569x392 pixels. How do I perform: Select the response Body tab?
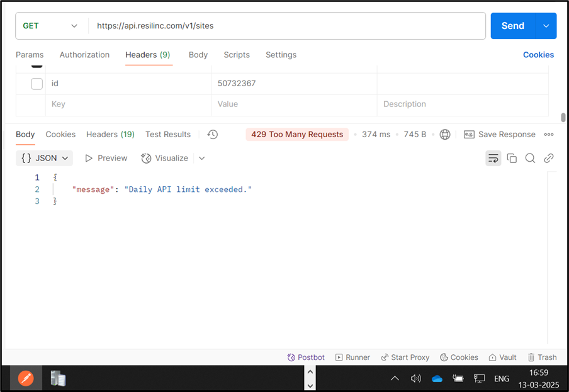(x=25, y=135)
